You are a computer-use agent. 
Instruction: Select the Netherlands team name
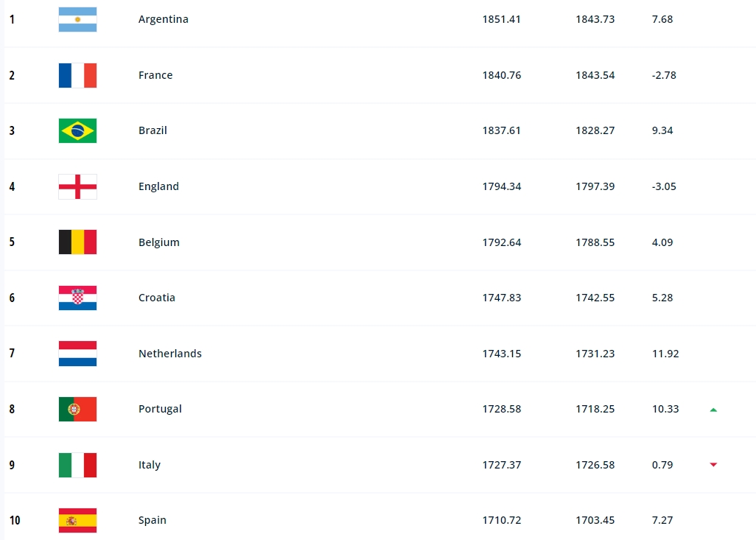(170, 354)
